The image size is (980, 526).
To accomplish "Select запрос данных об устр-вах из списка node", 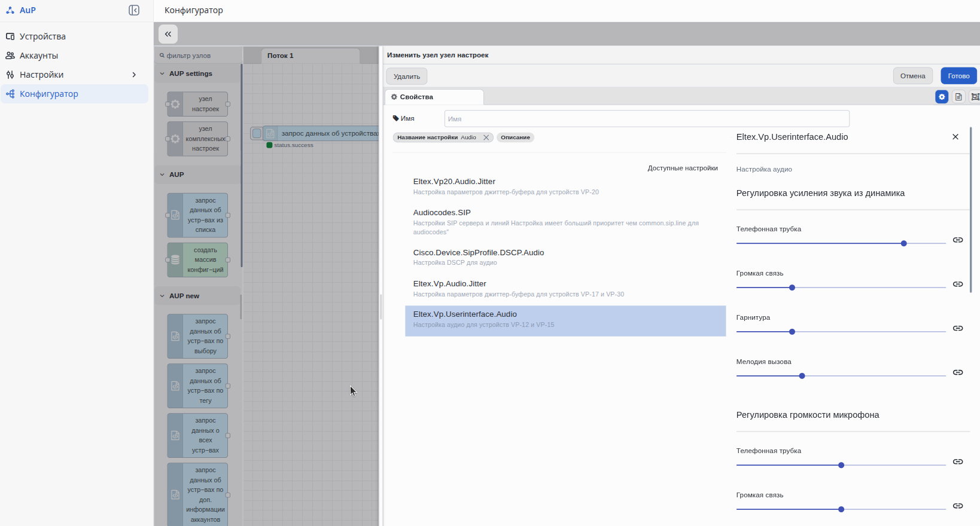I will click(x=197, y=215).
